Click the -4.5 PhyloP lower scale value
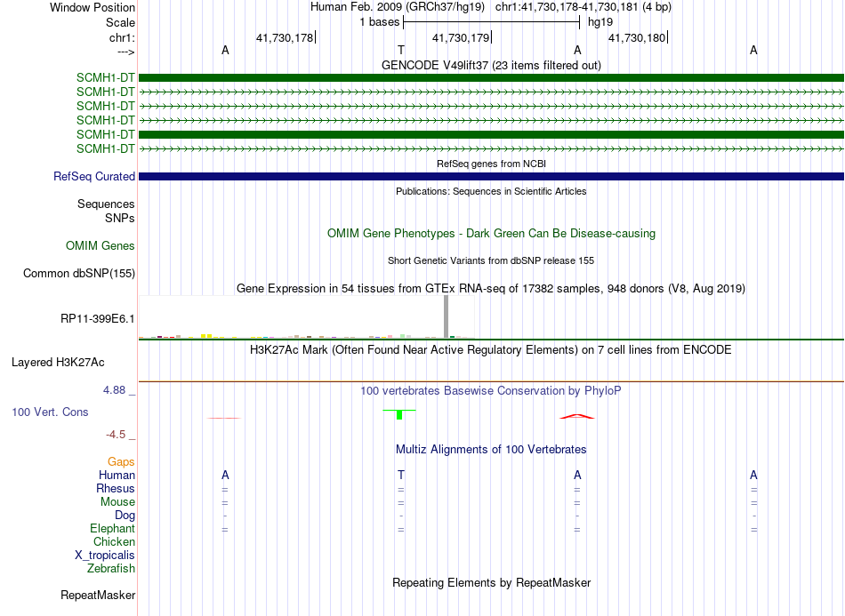 point(116,435)
